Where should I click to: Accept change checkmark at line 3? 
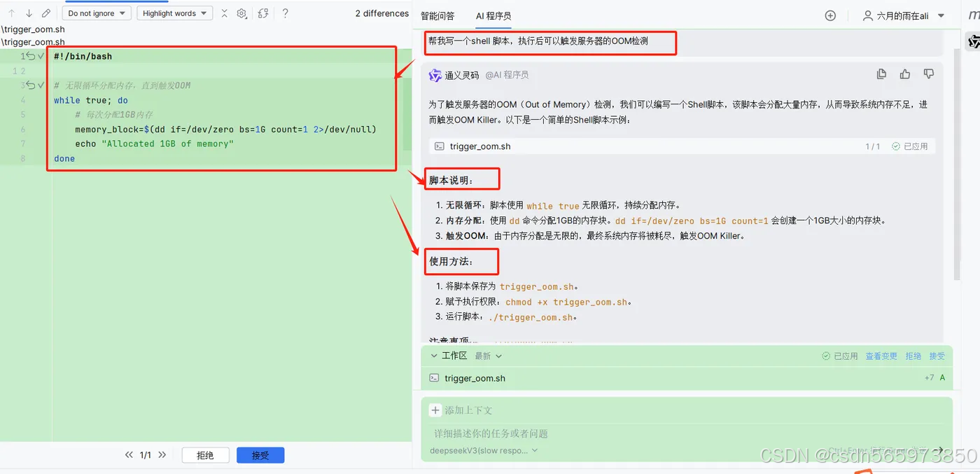point(41,85)
